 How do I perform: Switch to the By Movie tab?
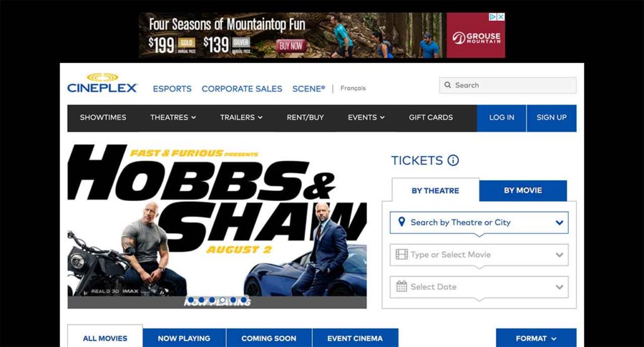click(x=523, y=190)
